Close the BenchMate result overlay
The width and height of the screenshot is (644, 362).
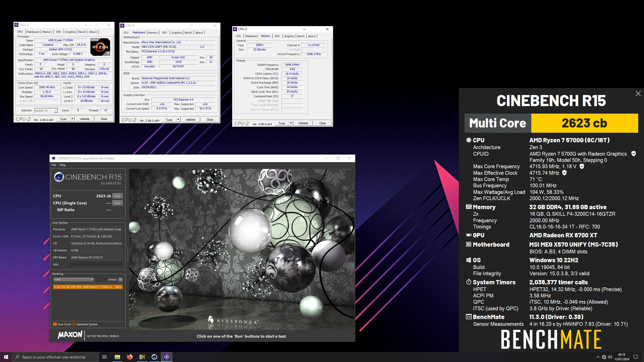click(x=638, y=94)
